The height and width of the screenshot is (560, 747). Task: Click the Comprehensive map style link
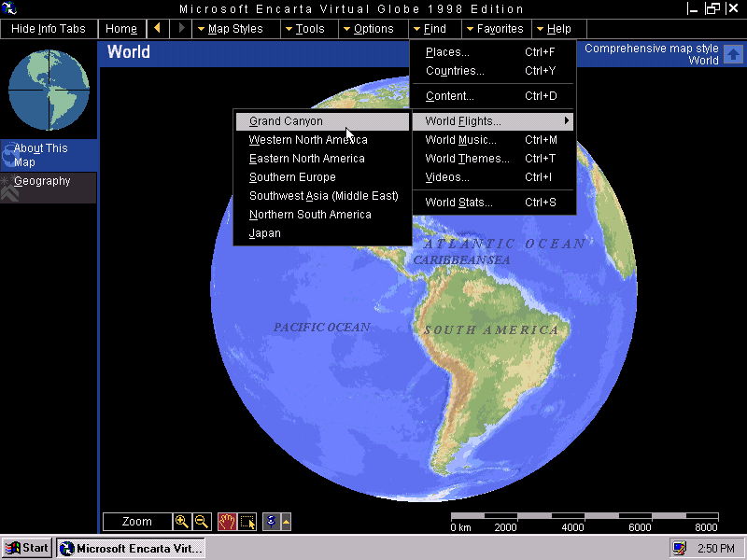coord(651,49)
